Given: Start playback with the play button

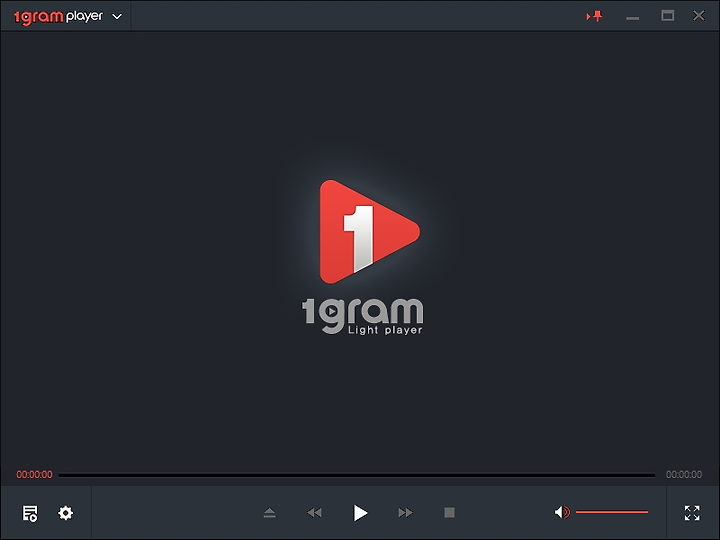Looking at the screenshot, I should point(360,513).
